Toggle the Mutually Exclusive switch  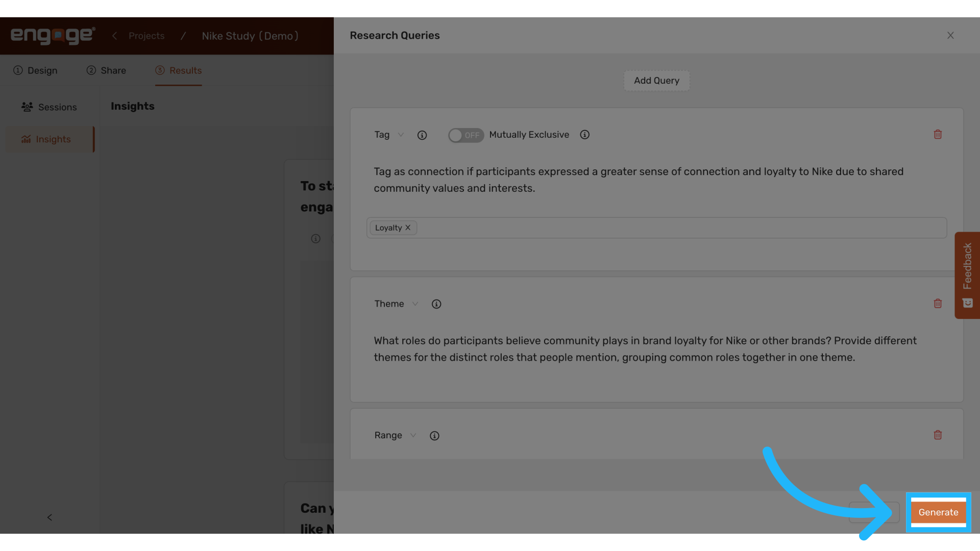[465, 135]
